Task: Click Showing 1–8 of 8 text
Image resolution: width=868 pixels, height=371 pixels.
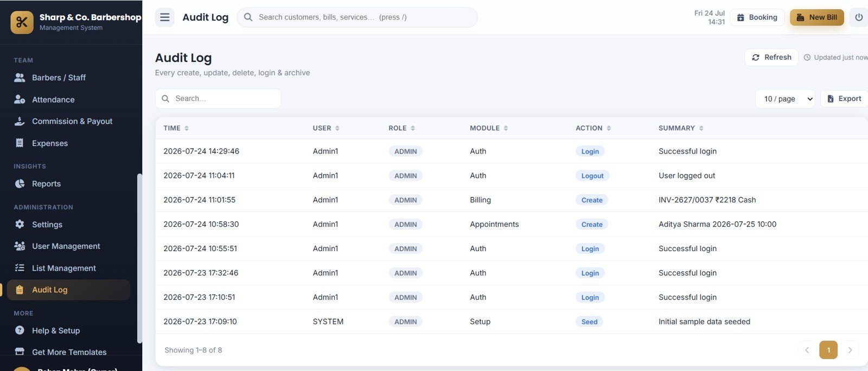Action: click(193, 350)
